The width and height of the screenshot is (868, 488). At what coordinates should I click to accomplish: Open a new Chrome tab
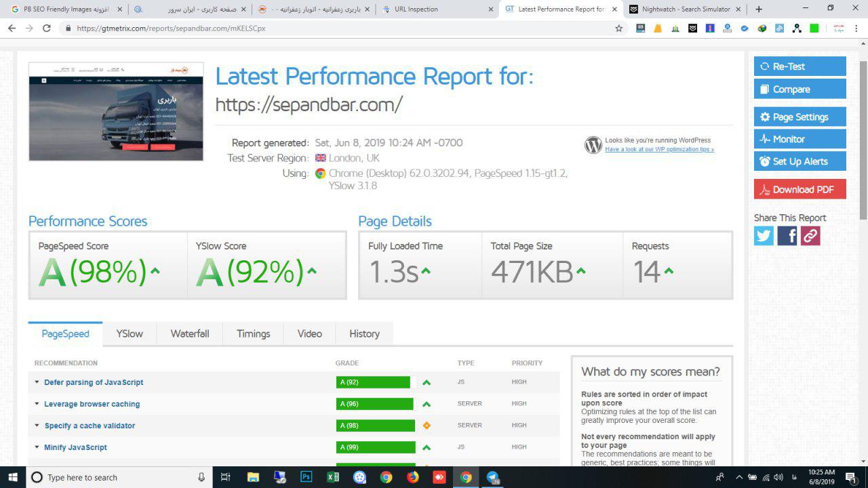click(x=759, y=9)
